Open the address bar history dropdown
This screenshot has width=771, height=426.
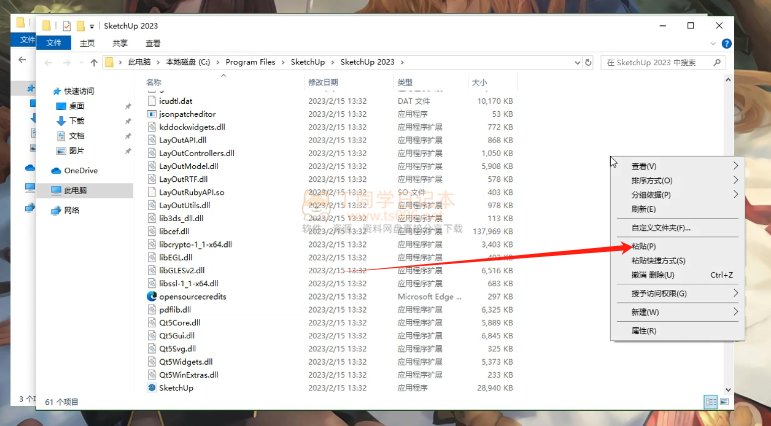(x=578, y=62)
